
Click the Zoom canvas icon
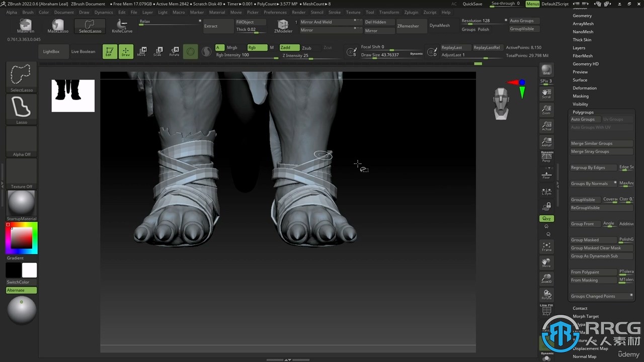546,110
